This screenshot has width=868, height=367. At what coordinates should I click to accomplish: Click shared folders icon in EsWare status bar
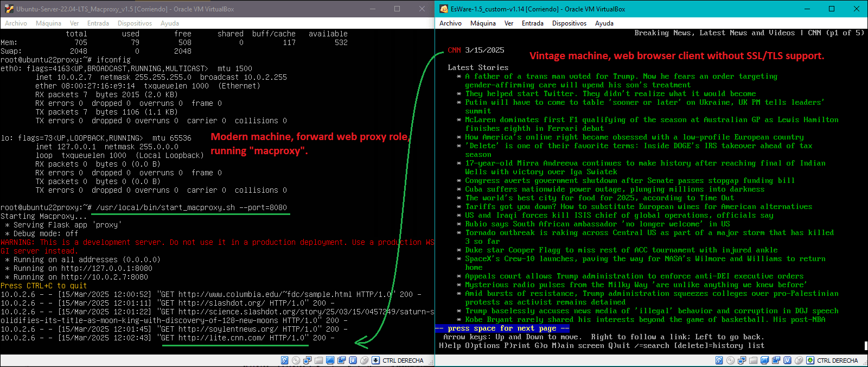753,360
